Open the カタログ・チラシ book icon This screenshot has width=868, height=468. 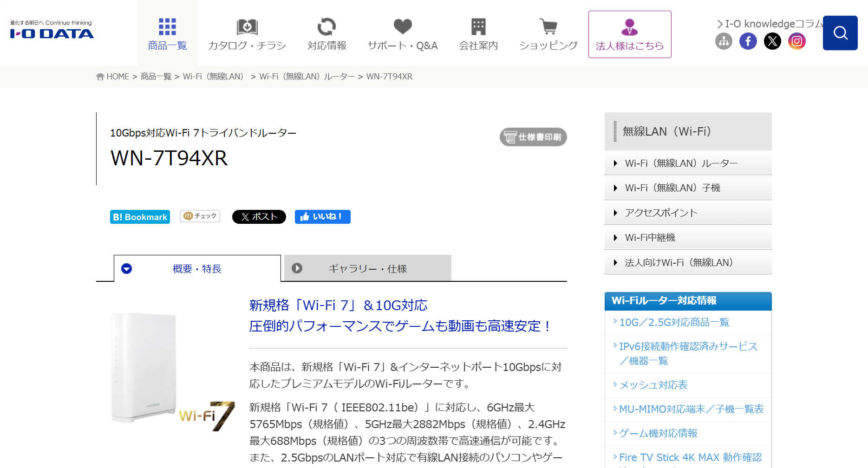click(247, 27)
